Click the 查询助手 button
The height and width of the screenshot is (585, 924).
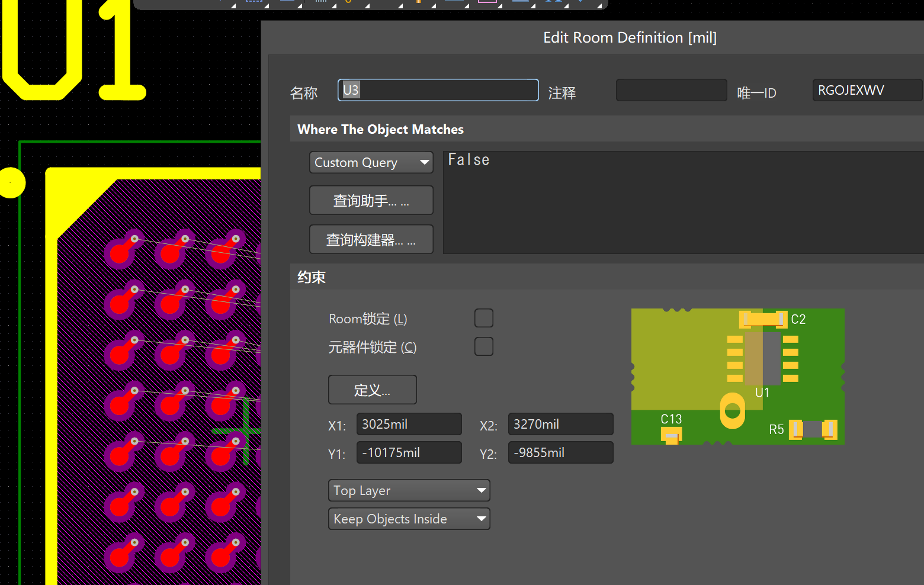pyautogui.click(x=371, y=201)
